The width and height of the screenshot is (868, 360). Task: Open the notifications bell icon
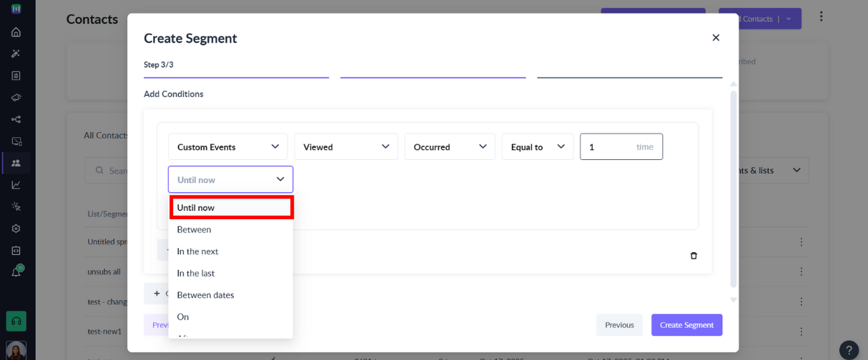(16, 272)
